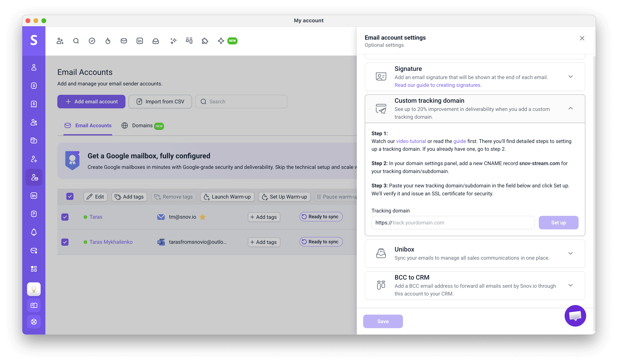Open the LinkedIn icon in top toolbar
This screenshot has width=618, height=364.
tap(140, 41)
